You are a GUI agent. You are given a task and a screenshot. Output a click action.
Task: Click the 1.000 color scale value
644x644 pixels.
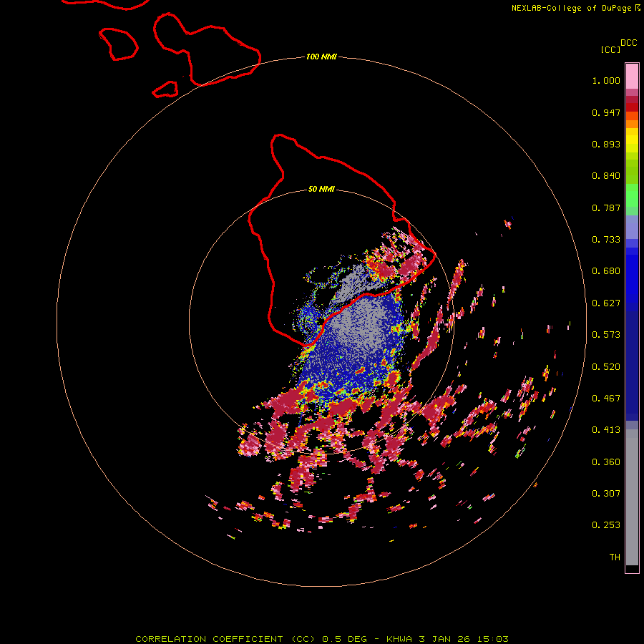pyautogui.click(x=606, y=80)
